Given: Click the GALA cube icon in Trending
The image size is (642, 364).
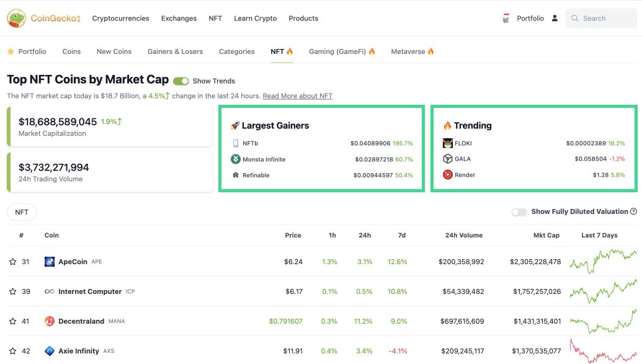Looking at the screenshot, I should click(x=448, y=159).
